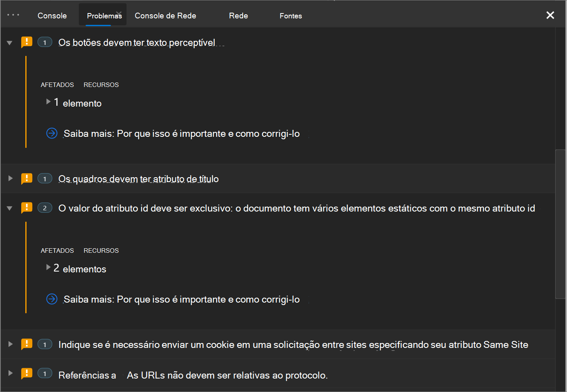Open the Fontes tab
This screenshot has height=392, width=567.
click(291, 16)
